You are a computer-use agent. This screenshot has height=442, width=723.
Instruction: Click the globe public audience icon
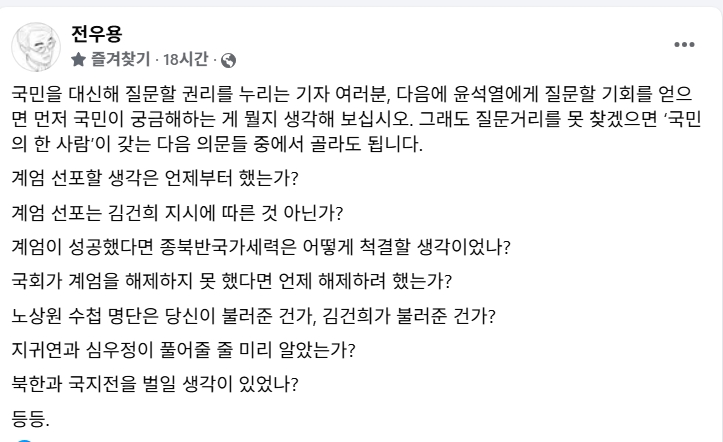click(x=228, y=60)
